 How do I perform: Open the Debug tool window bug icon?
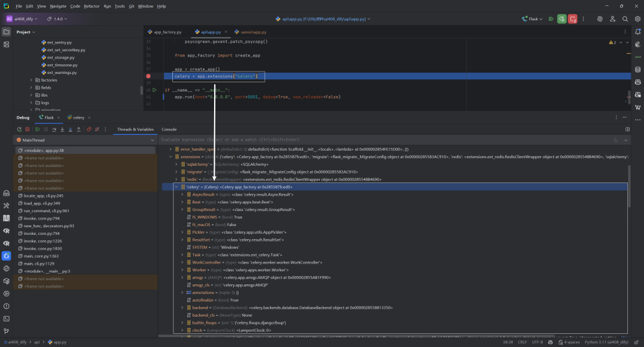pos(6,256)
